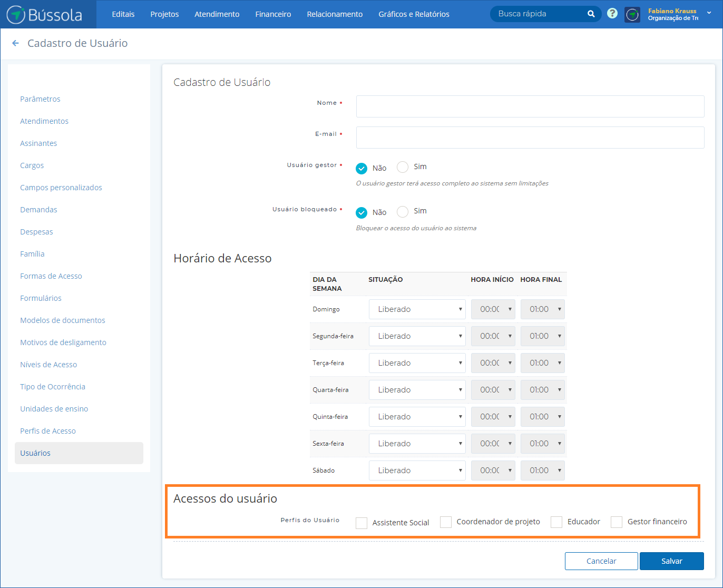Click the Nome input field

click(530, 106)
